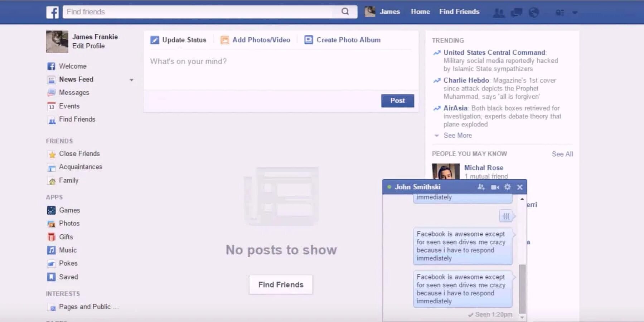Click the chat scrollbar thumb
The height and width of the screenshot is (322, 644).
click(x=522, y=289)
